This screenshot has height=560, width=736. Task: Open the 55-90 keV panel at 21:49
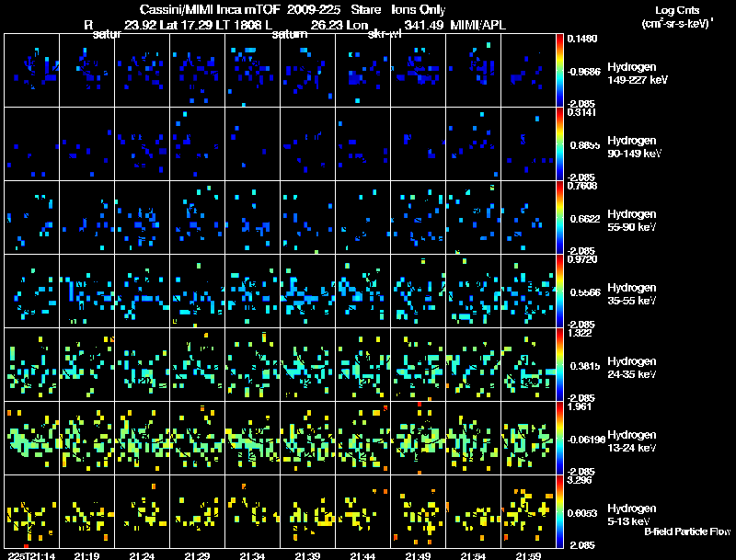click(x=418, y=218)
